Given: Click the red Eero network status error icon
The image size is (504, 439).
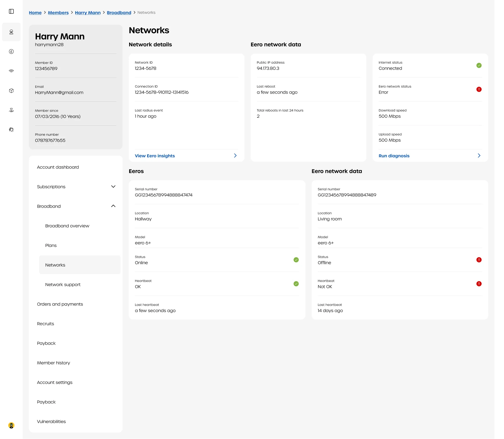Looking at the screenshot, I should pyautogui.click(x=479, y=89).
